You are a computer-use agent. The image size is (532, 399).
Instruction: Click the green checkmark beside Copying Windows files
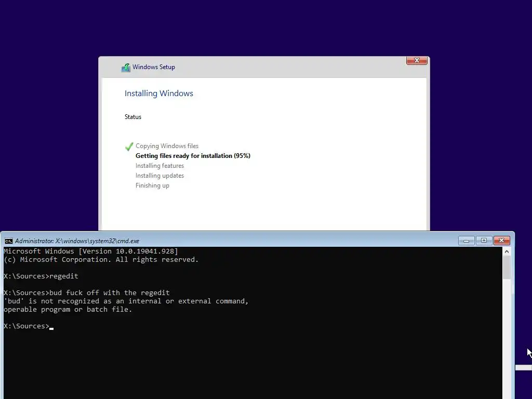point(129,147)
